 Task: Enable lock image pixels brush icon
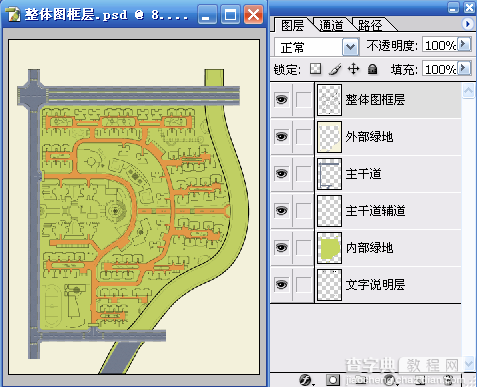(335, 69)
